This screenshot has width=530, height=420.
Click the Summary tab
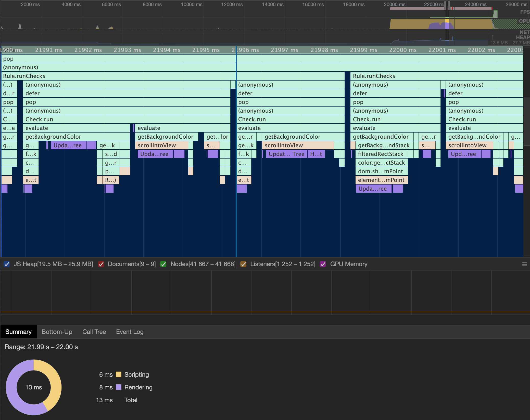18,332
